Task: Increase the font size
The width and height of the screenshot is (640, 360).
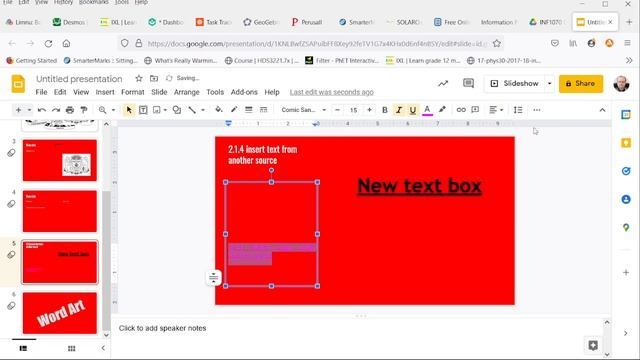Action: [x=369, y=110]
